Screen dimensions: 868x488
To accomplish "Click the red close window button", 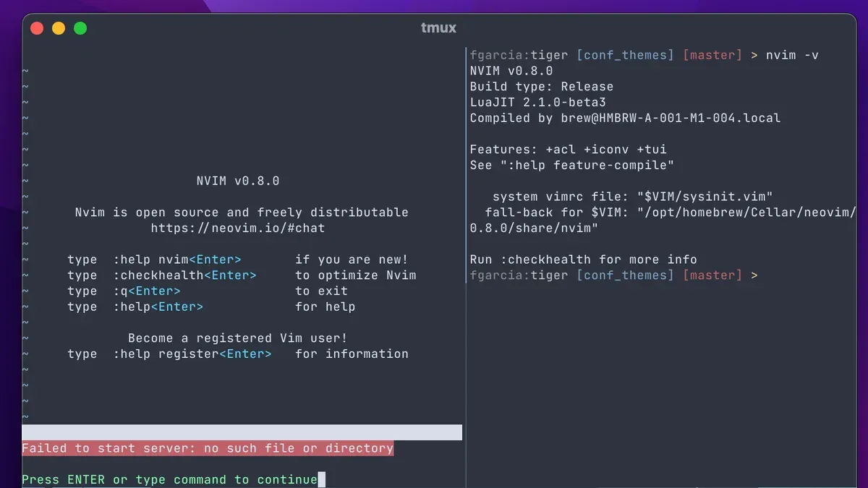I will [x=37, y=28].
